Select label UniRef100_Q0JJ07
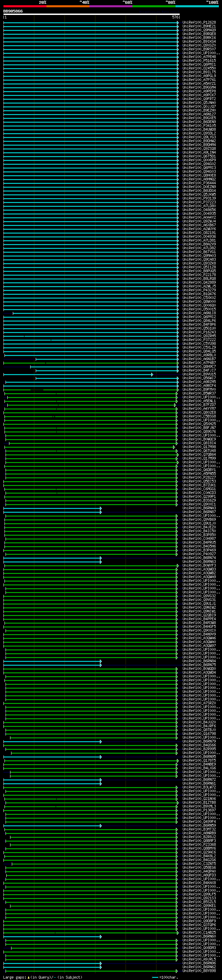This screenshot has height=980, width=222. (199, 106)
